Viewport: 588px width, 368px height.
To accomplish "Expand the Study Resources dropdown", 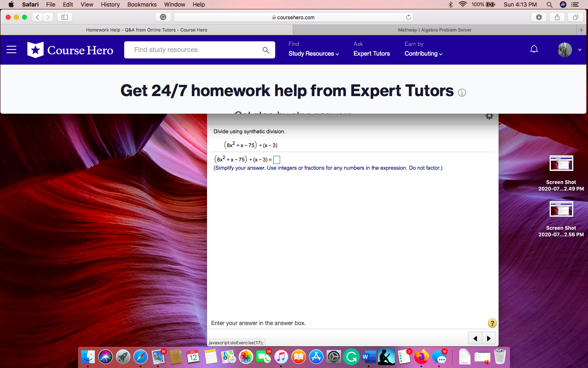I will [313, 54].
